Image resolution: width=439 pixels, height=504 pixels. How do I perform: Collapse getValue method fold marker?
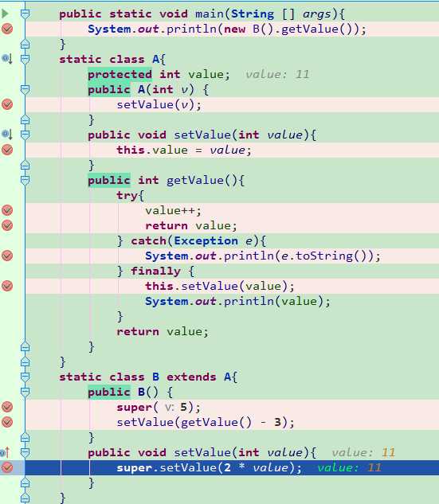click(25, 180)
